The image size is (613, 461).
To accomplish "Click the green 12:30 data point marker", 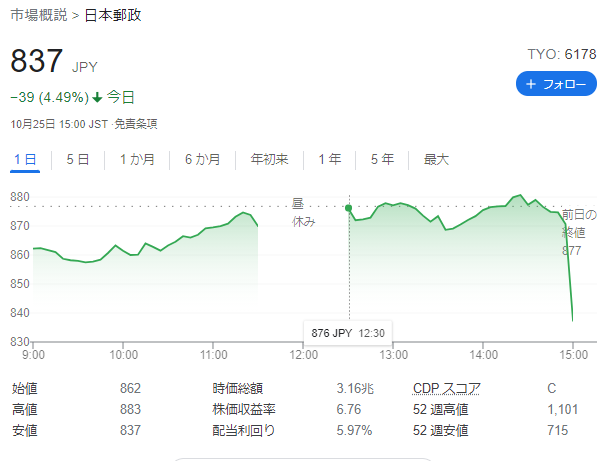I will (x=348, y=208).
